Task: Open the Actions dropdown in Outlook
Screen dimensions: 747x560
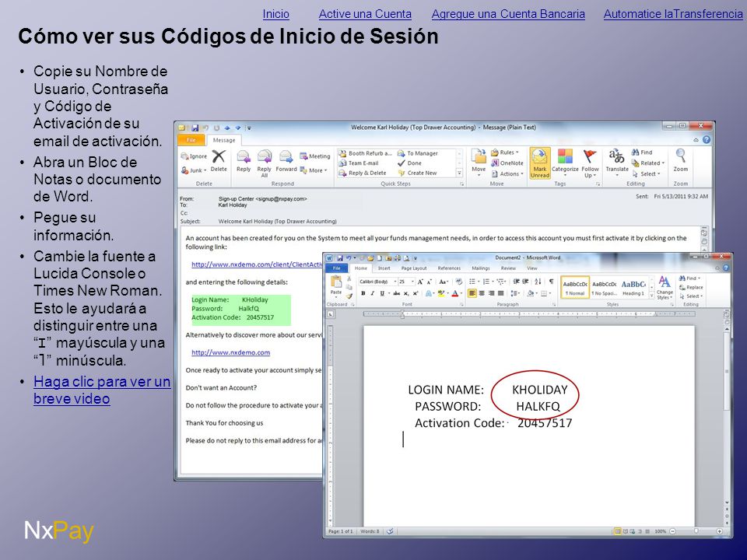Action: (507, 173)
